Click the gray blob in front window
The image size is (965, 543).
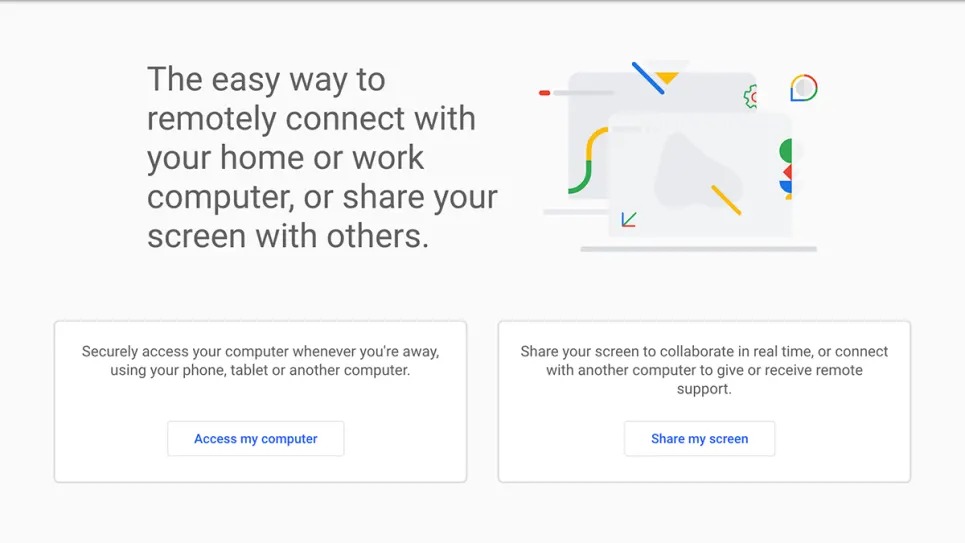(697, 171)
